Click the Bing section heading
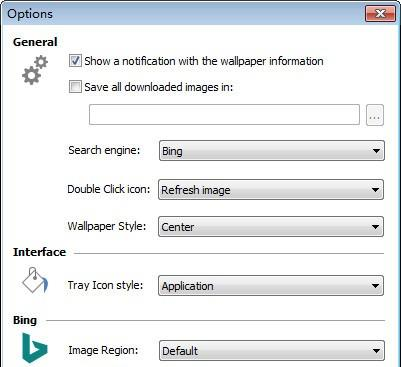The height and width of the screenshot is (367, 401). 25,320
